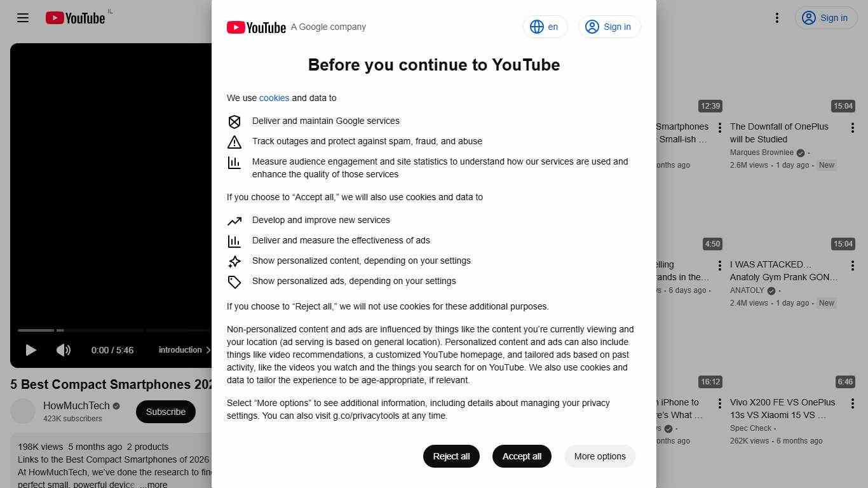Image resolution: width=868 pixels, height=488 pixels.
Task: Click the Sign in button inside the dialog
Action: click(x=609, y=27)
